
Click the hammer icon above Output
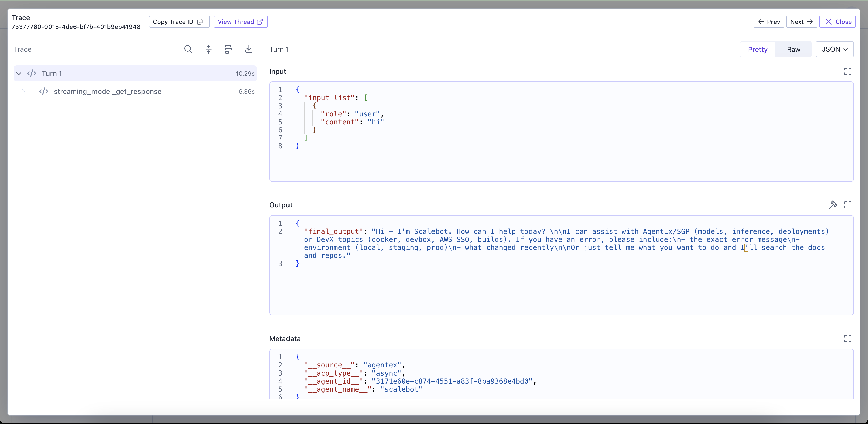click(x=833, y=205)
